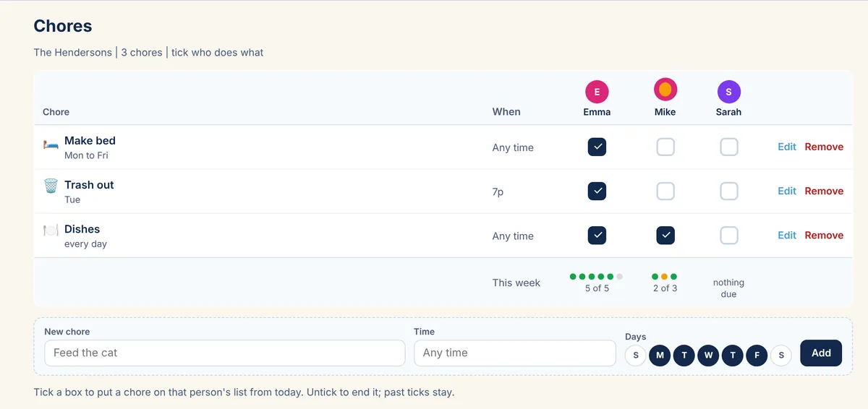Untick Mike's Dishes checkbox
Viewport: 868px width, 409px height.
665,236
